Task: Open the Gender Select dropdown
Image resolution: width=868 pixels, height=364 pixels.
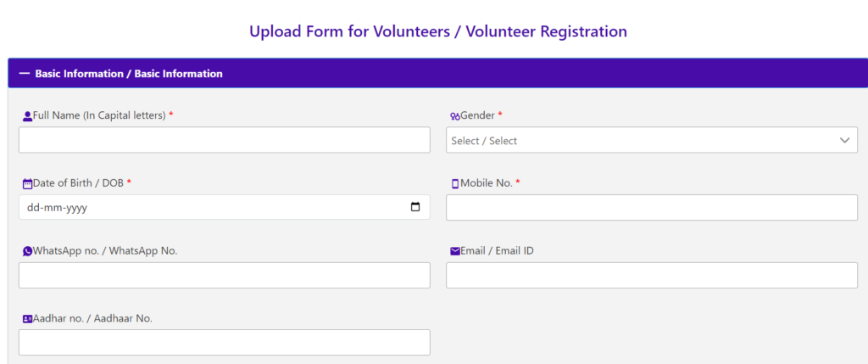Action: pyautogui.click(x=652, y=140)
